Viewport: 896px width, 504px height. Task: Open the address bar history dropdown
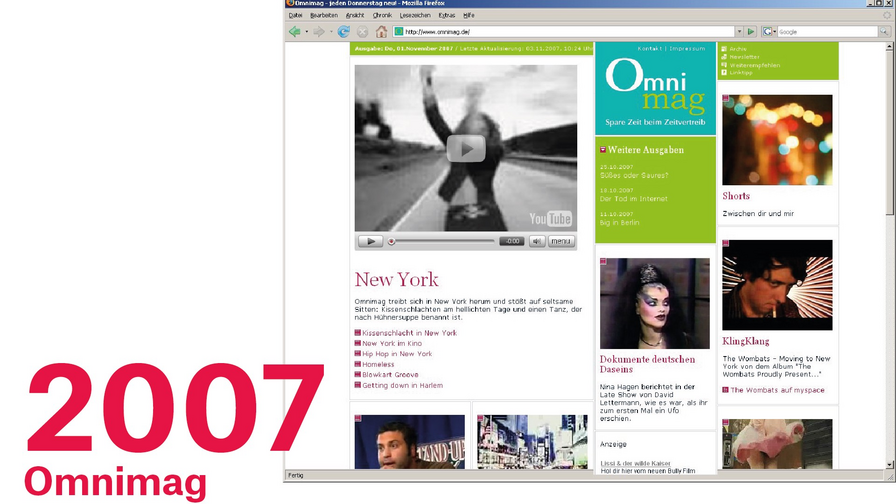pyautogui.click(x=739, y=32)
